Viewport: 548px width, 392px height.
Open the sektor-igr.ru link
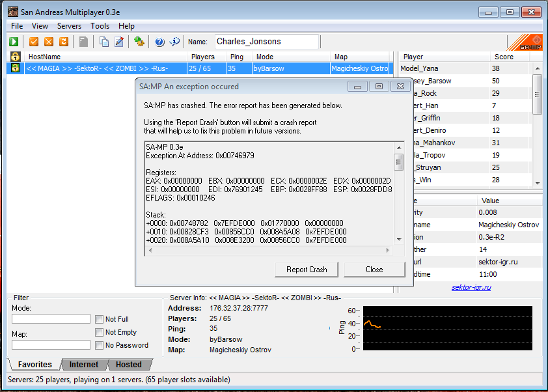(x=471, y=287)
